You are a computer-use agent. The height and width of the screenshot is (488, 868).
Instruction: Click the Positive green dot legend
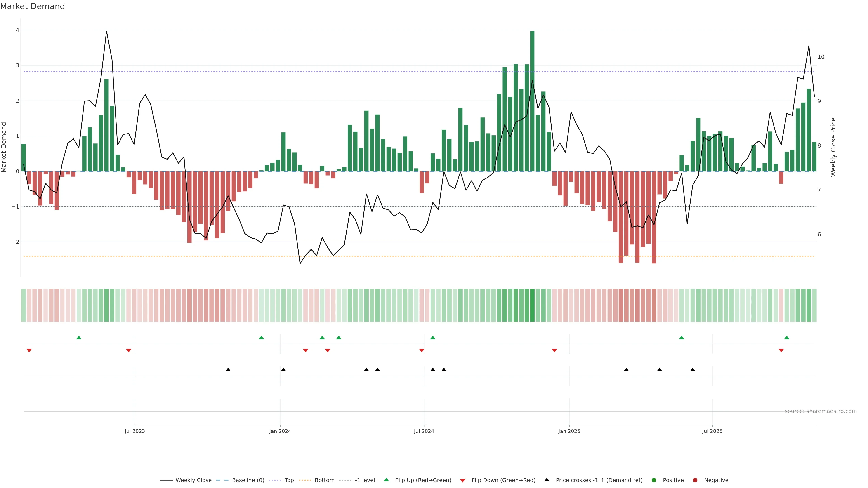(654, 480)
